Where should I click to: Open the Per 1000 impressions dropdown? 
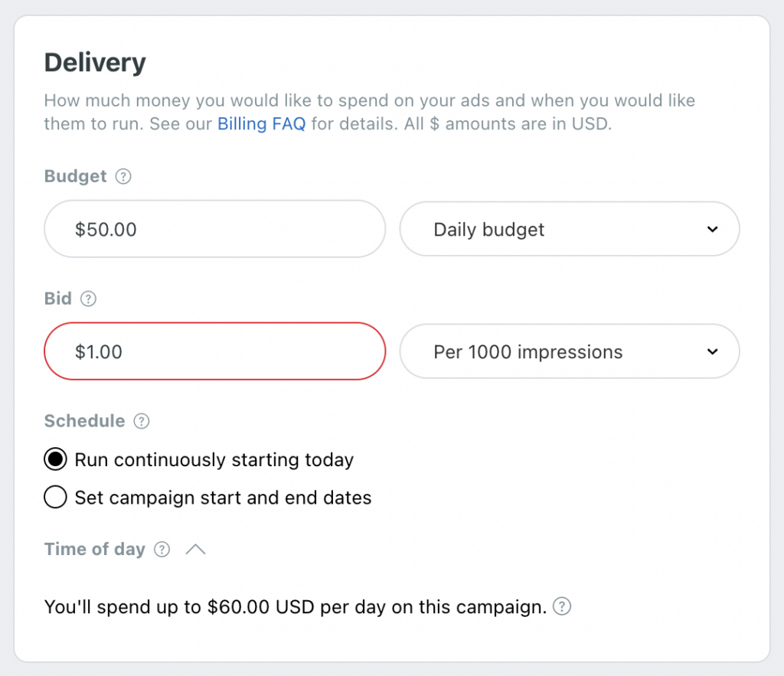(x=570, y=351)
